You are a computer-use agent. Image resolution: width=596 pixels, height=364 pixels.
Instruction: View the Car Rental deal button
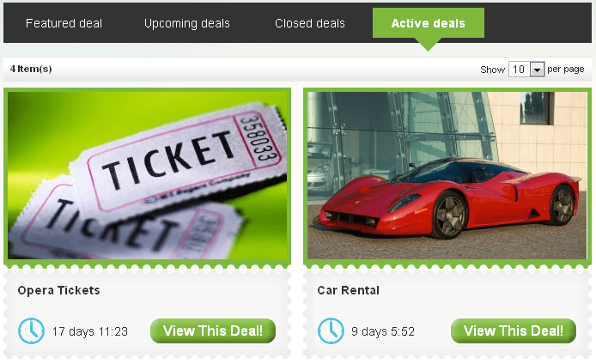514,331
